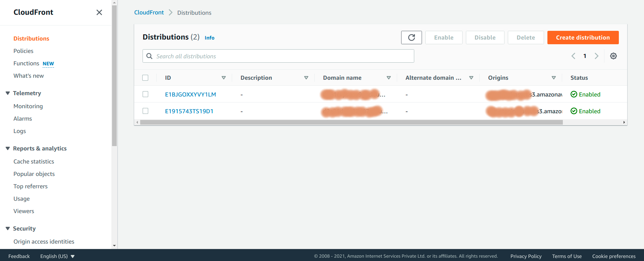Viewport: 644px width, 261px height.
Task: Collapse the Reports & analytics section
Action: tap(8, 148)
